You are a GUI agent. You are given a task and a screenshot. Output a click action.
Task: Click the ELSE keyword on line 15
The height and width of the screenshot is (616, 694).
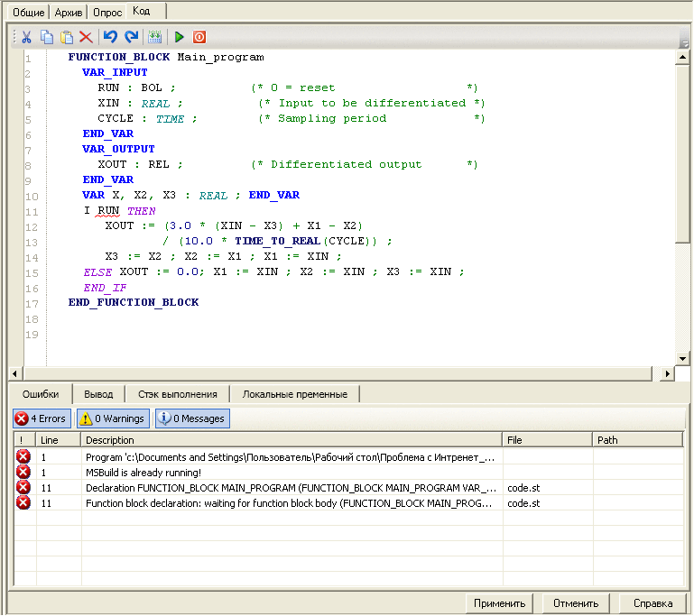pos(97,272)
